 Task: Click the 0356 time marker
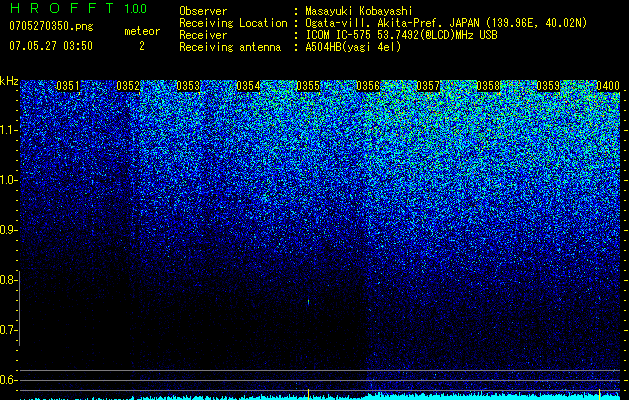point(368,86)
